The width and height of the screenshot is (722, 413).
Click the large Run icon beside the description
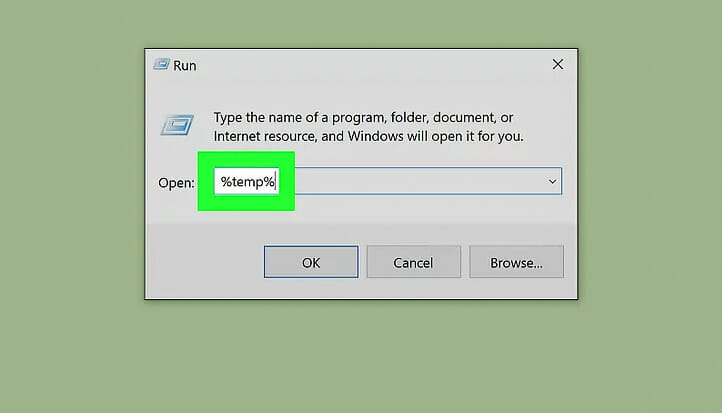(177, 125)
